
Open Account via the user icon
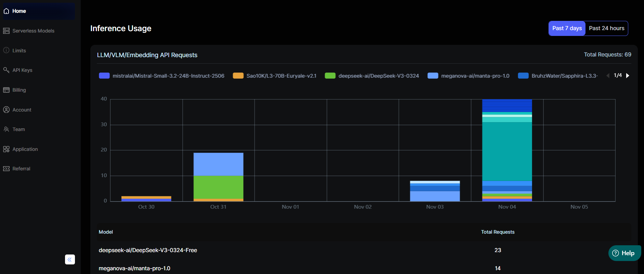(6, 110)
